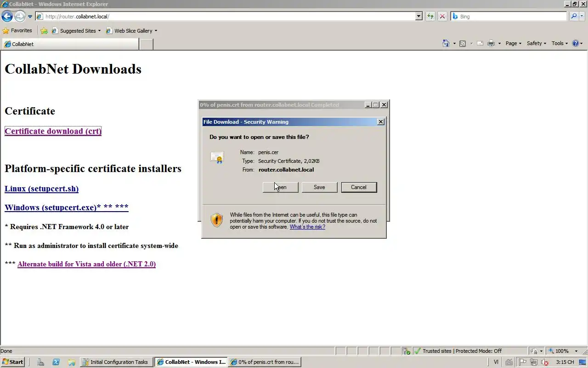The height and width of the screenshot is (368, 588).
Task: Click the RSS feeds icon
Action: (x=463, y=44)
